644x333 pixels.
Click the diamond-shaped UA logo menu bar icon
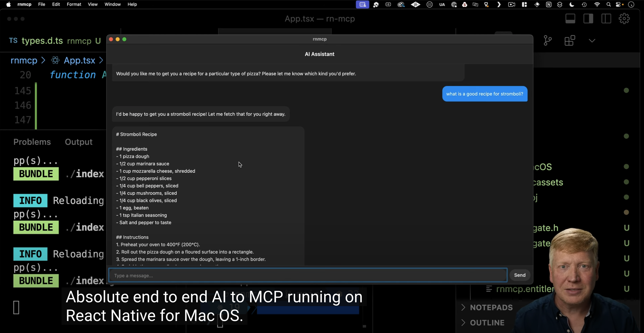pos(415,4)
